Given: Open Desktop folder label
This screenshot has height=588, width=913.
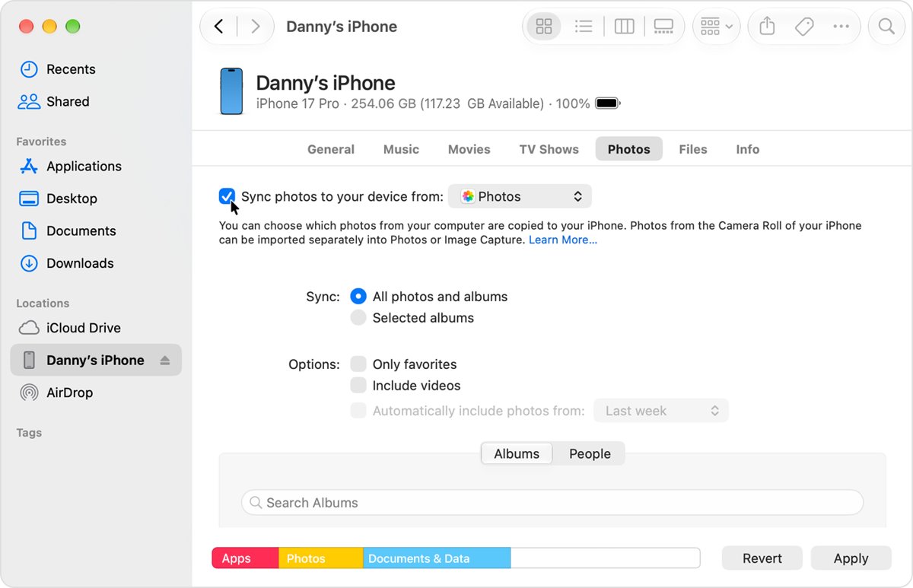Looking at the screenshot, I should [72, 199].
